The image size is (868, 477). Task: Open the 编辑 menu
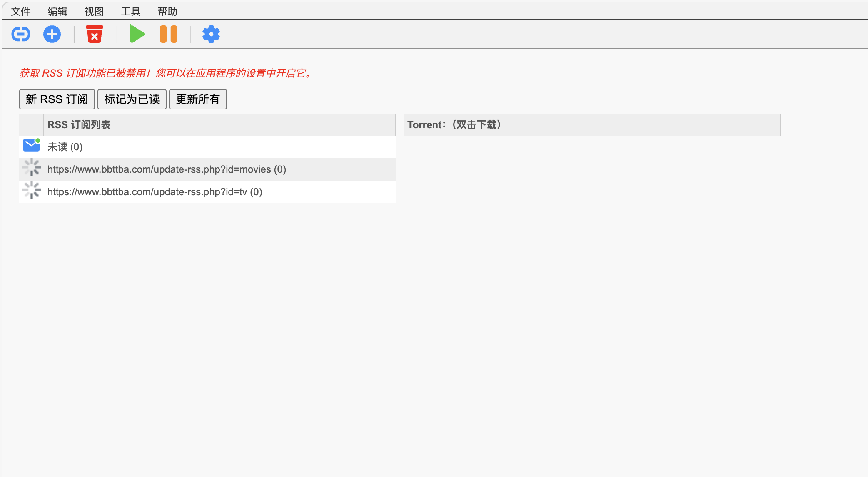coord(57,11)
